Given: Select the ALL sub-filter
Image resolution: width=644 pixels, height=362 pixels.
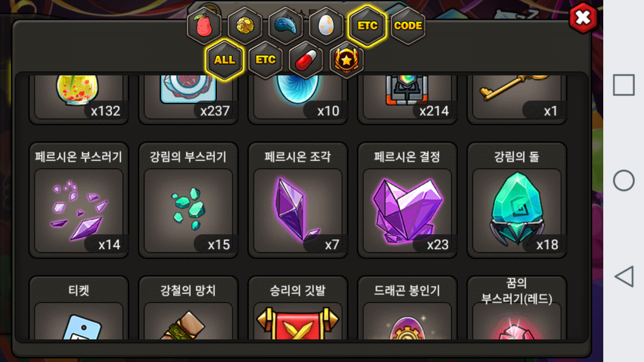Looking at the screenshot, I should coord(224,60).
